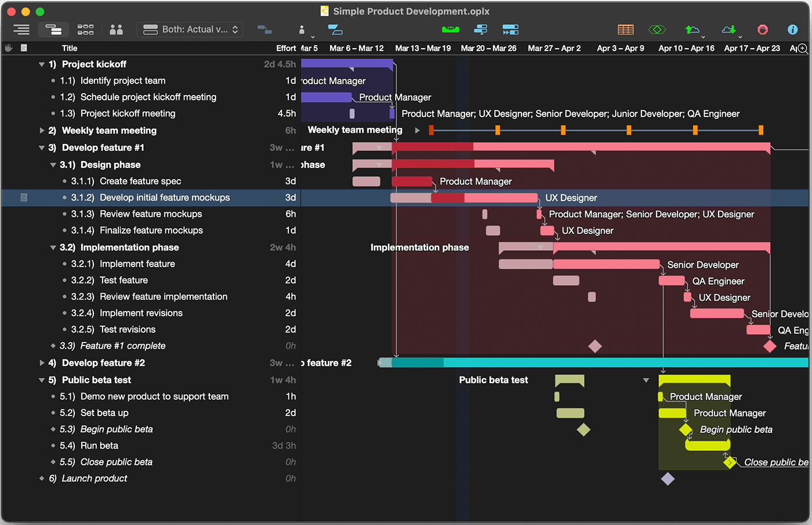Select the Gantt view segment in view switcher
The height and width of the screenshot is (525, 812).
click(x=54, y=29)
